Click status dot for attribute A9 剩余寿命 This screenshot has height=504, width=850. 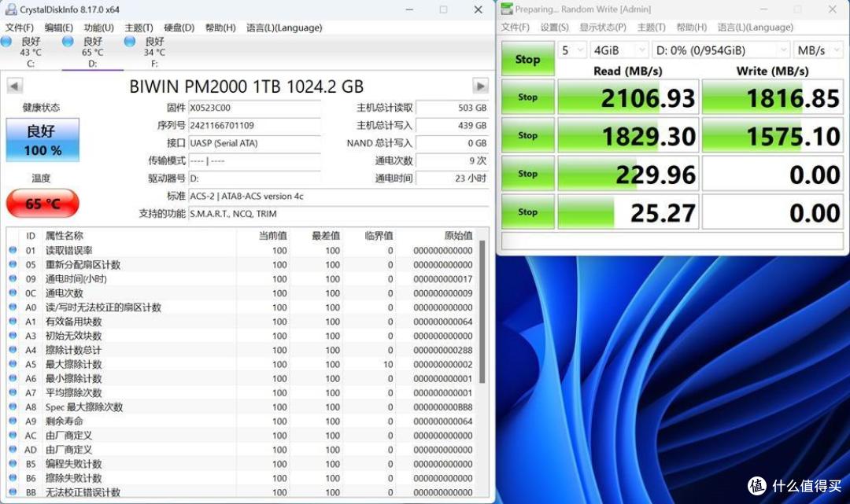pos(13,421)
